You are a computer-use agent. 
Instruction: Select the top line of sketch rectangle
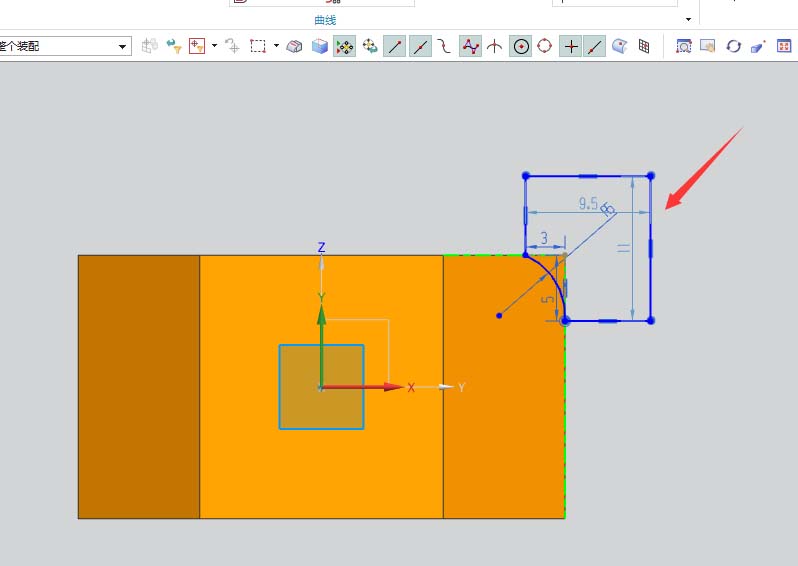coord(588,176)
